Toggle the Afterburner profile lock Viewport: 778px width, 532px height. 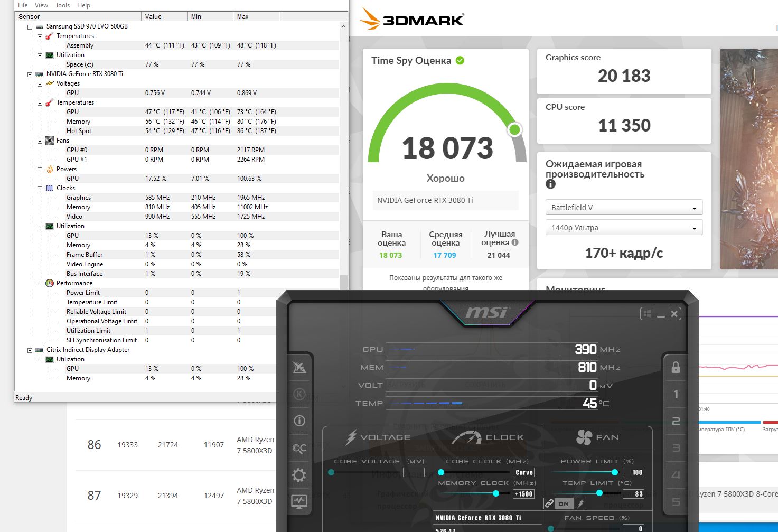pos(676,367)
